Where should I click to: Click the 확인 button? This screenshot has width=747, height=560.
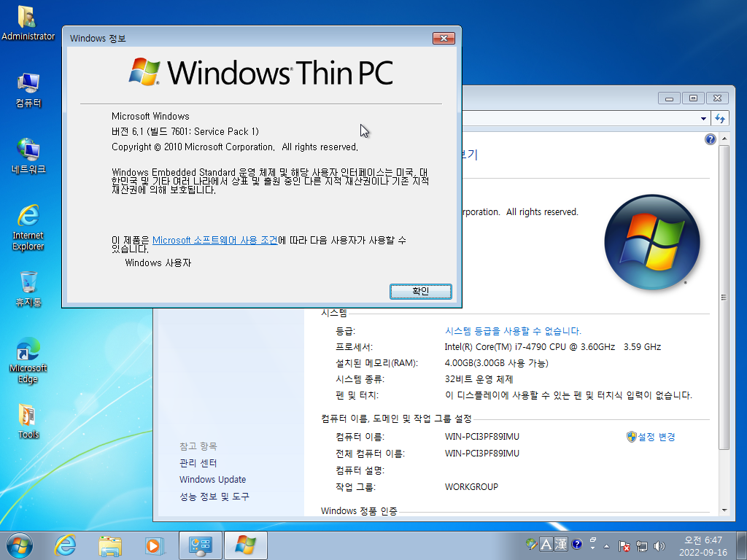tap(421, 292)
